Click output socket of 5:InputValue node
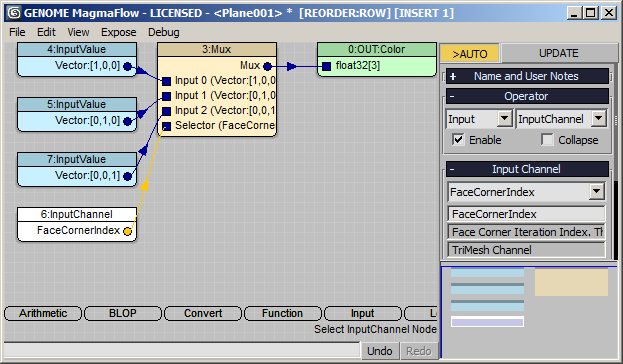 tap(128, 121)
